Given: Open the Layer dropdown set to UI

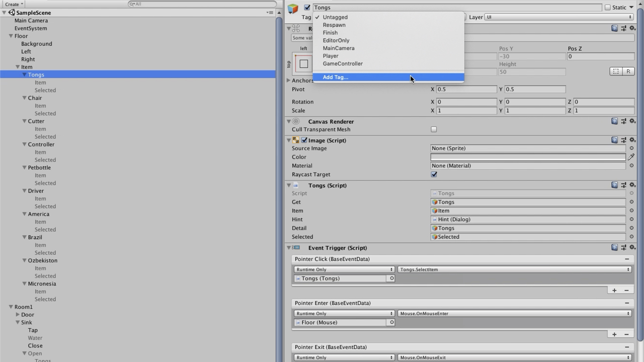Looking at the screenshot, I should tap(558, 17).
